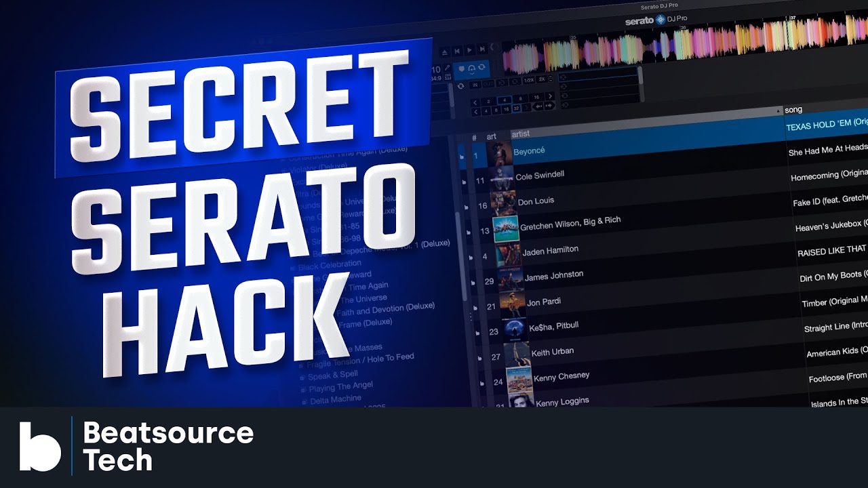Double the loop length with 2X
Image resolution: width=868 pixels, height=488 pixels.
point(542,79)
